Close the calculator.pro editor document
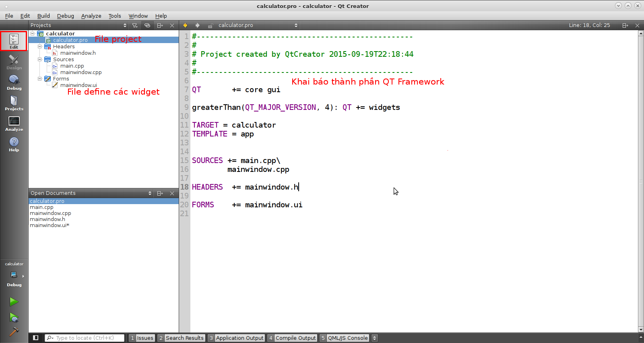 637,25
